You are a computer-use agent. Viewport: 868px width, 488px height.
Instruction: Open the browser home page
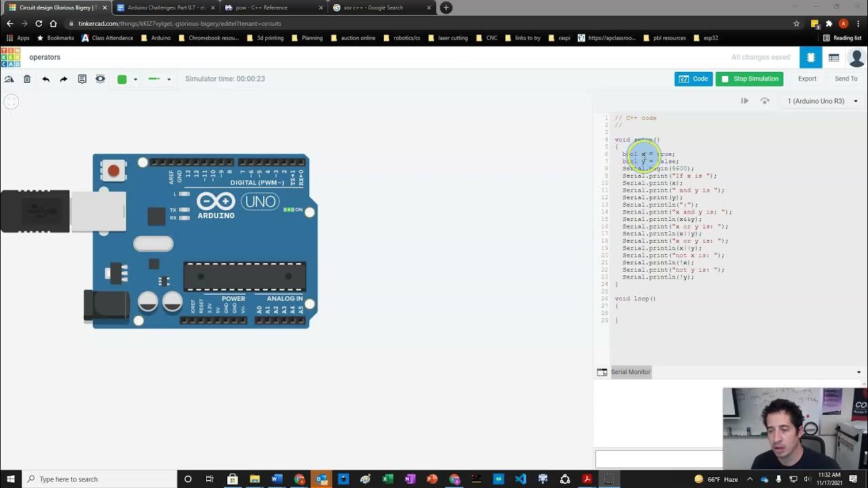point(54,23)
